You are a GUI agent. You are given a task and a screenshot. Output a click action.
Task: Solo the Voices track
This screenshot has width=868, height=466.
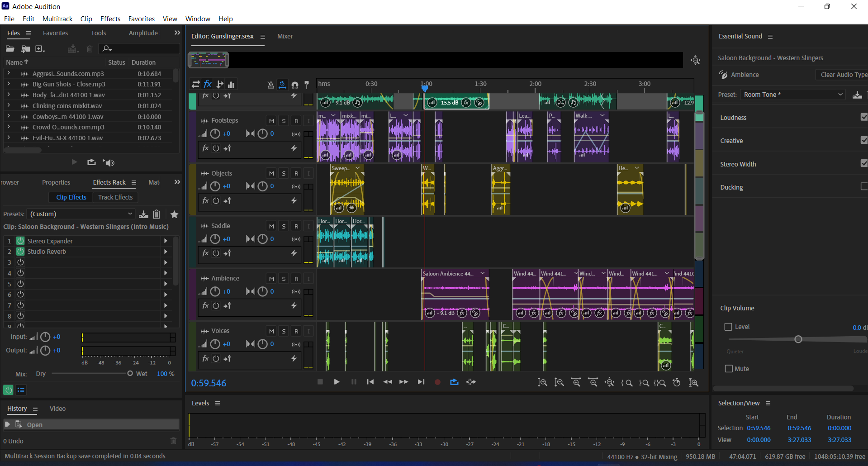click(x=284, y=331)
